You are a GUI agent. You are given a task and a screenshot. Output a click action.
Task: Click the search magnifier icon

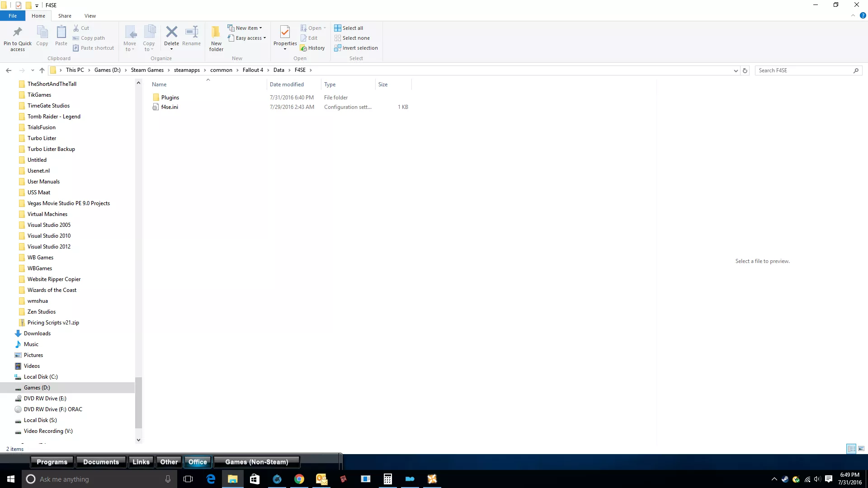[856, 70]
